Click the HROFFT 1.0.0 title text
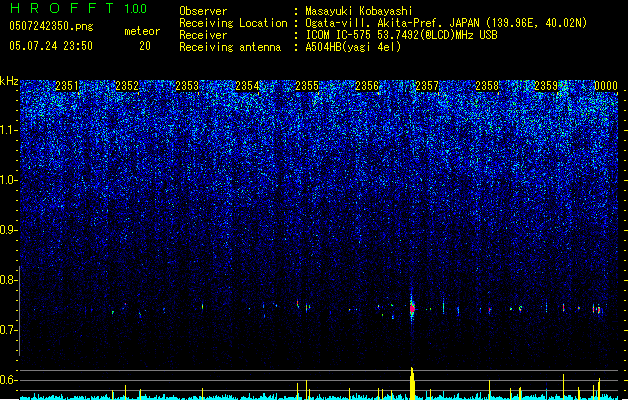This screenshot has width=629, height=400. 79,8
